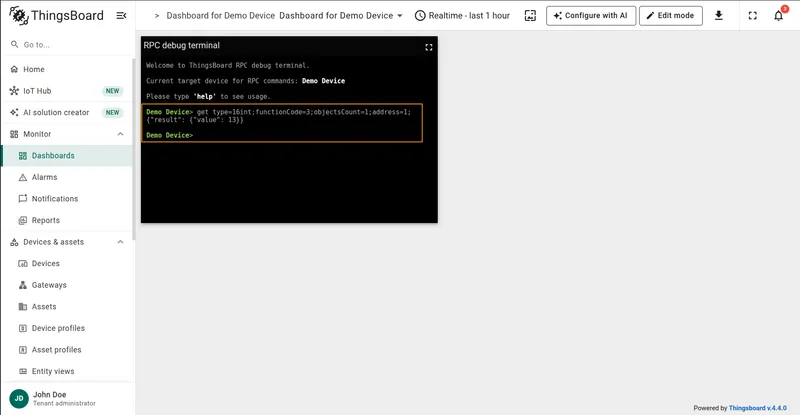Click the Notifications sidebar icon

coord(22,199)
